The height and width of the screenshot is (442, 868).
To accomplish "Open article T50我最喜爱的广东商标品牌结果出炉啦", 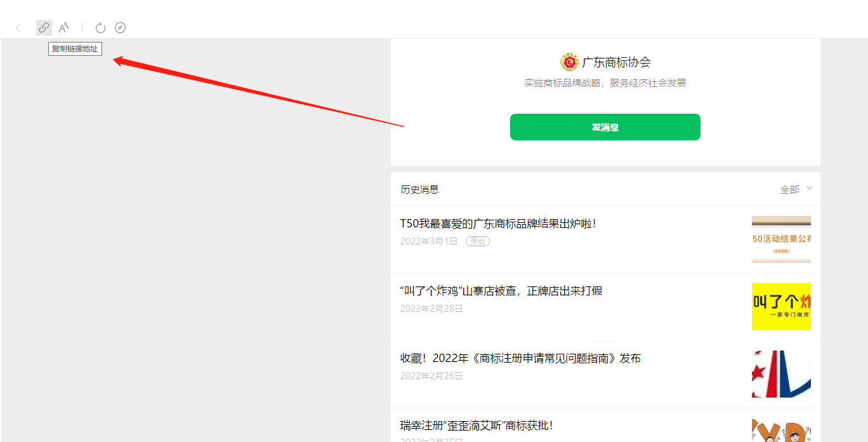I will click(x=498, y=224).
